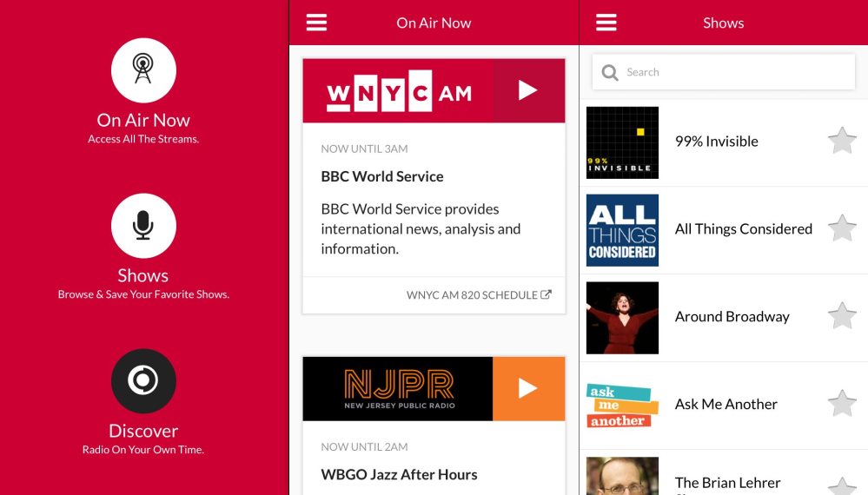
Task: Click the external link icon beside schedule
Action: pos(546,294)
